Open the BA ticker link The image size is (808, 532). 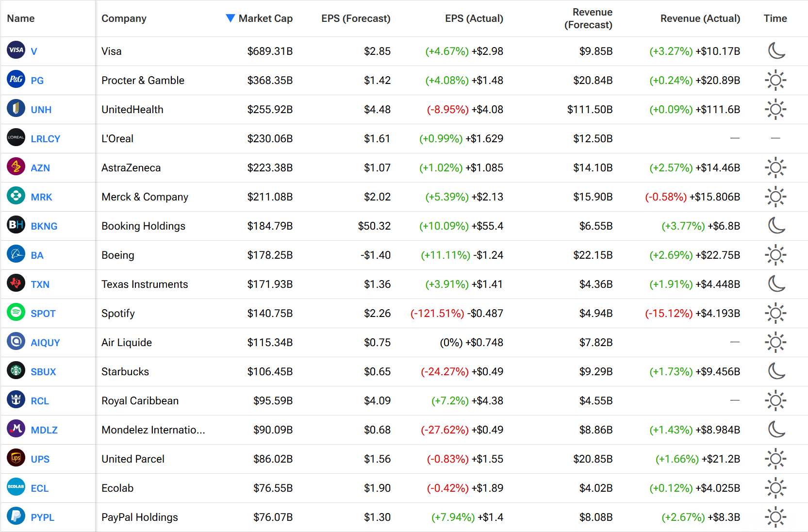(x=37, y=255)
